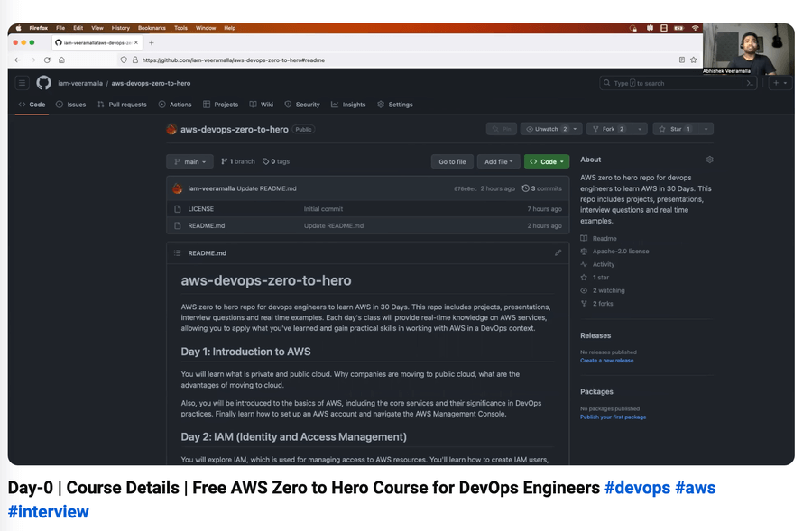812x531 pixels.
Task: Reload the page with the refresh icon
Action: click(x=47, y=60)
